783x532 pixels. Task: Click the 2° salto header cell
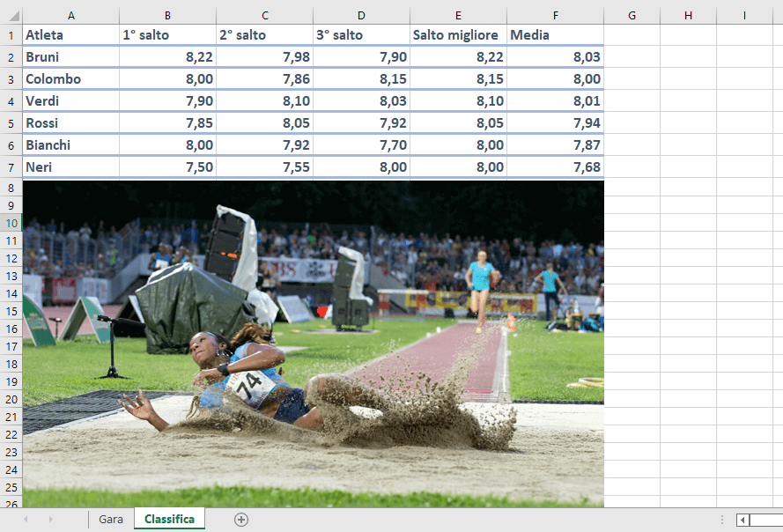(264, 35)
